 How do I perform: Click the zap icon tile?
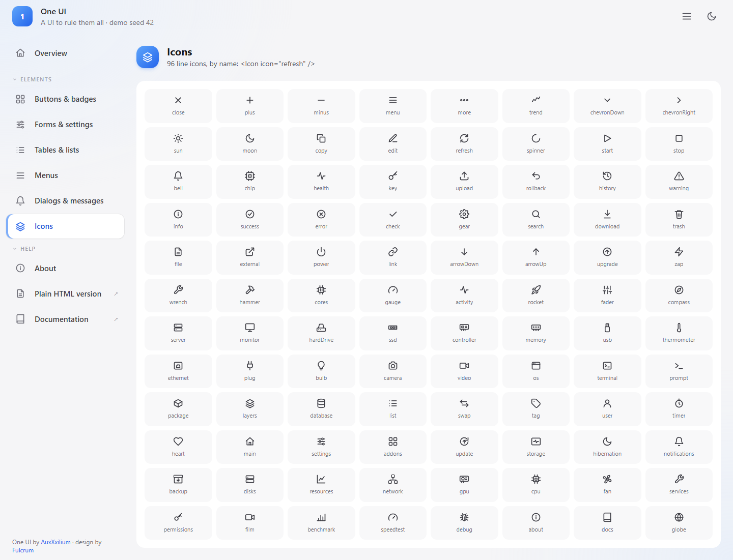(679, 257)
